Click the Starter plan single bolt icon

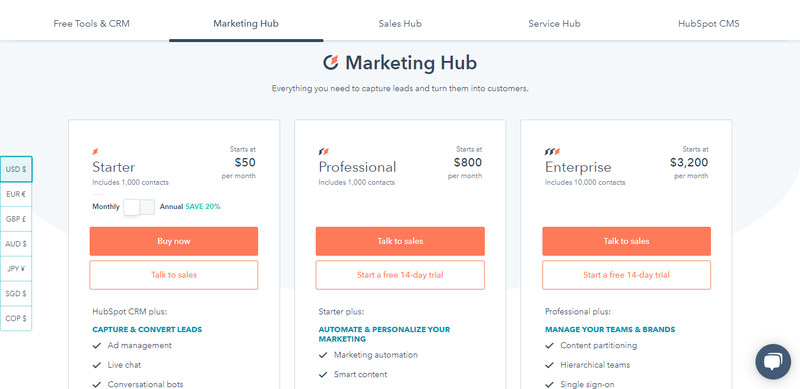pyautogui.click(x=95, y=152)
